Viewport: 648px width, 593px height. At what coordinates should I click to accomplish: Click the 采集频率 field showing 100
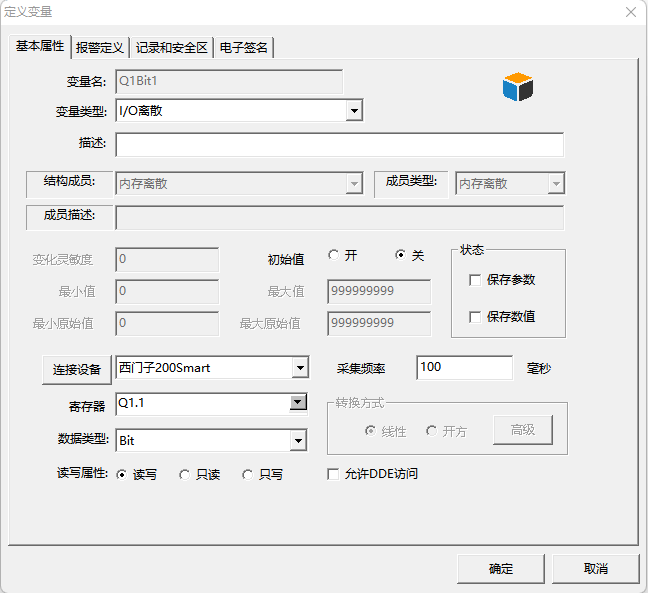click(x=465, y=367)
